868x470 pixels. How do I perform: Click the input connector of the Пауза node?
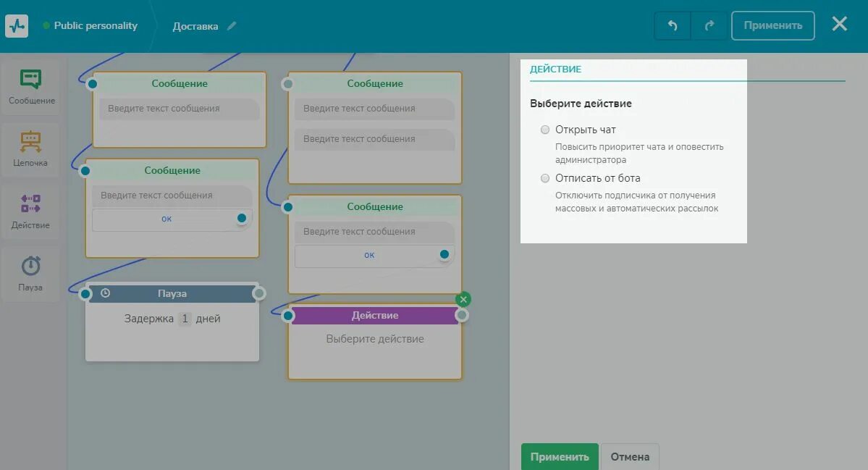click(85, 293)
